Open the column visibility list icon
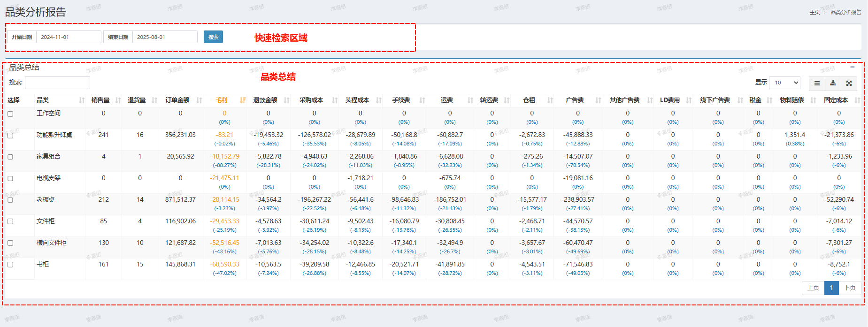The image size is (868, 327). coord(817,83)
